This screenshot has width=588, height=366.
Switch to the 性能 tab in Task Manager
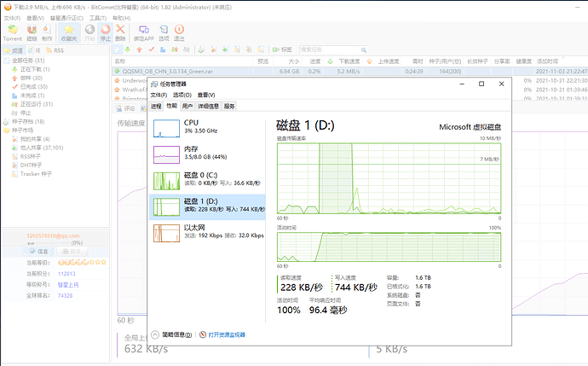coord(172,106)
